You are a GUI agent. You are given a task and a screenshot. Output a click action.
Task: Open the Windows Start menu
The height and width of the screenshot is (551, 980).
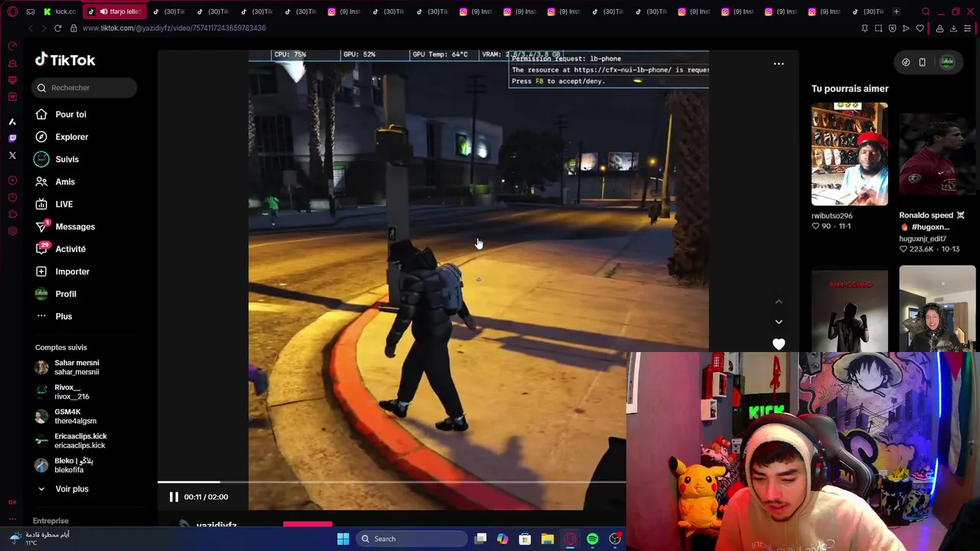[x=343, y=539]
